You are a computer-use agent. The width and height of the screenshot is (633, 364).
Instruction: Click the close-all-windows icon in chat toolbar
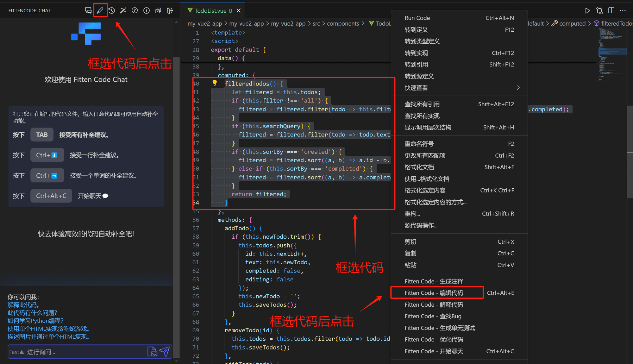(158, 10)
